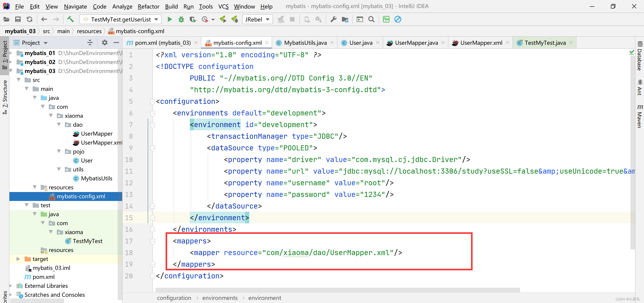The width and height of the screenshot is (644, 303).
Task: Open Project Structure folder icon
Action: tap(345, 19)
